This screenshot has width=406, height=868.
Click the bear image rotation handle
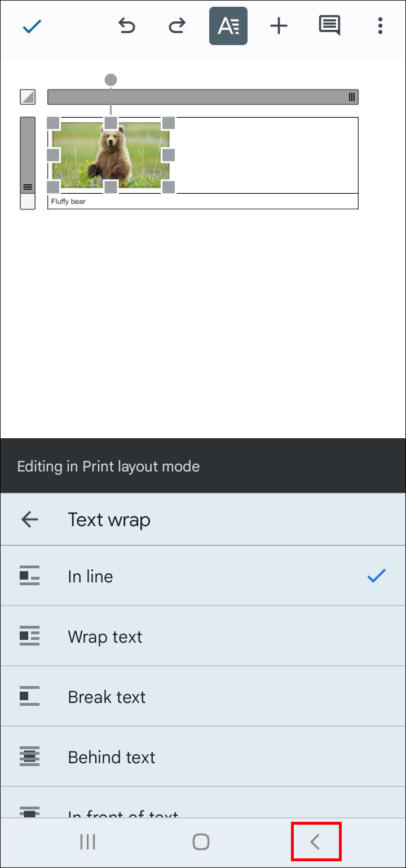pos(111,80)
